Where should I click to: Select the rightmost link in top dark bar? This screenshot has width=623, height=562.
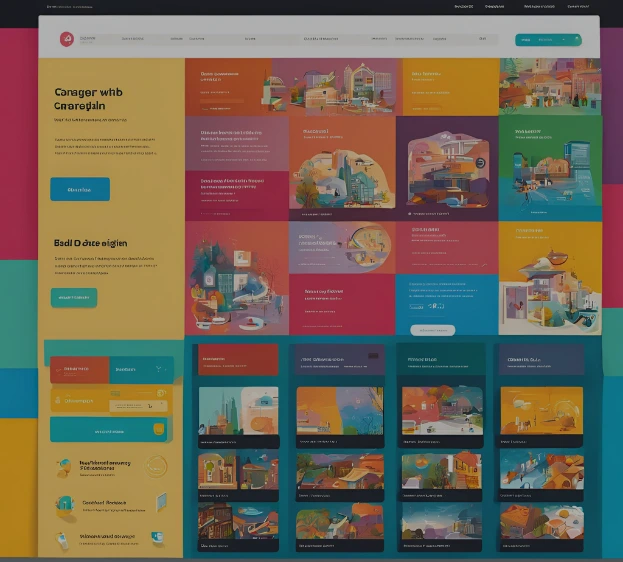pyautogui.click(x=578, y=6)
